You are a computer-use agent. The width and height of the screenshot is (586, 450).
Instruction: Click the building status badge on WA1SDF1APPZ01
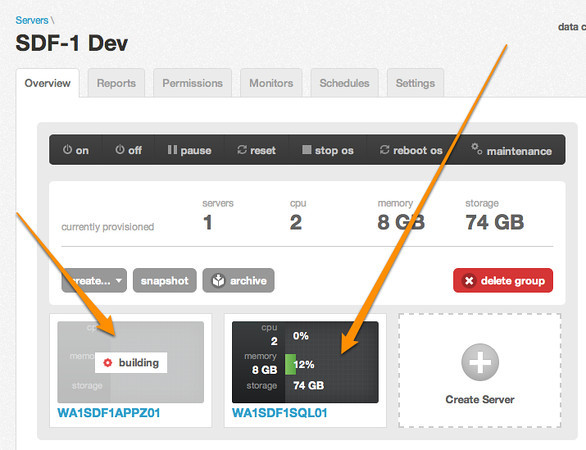[131, 363]
